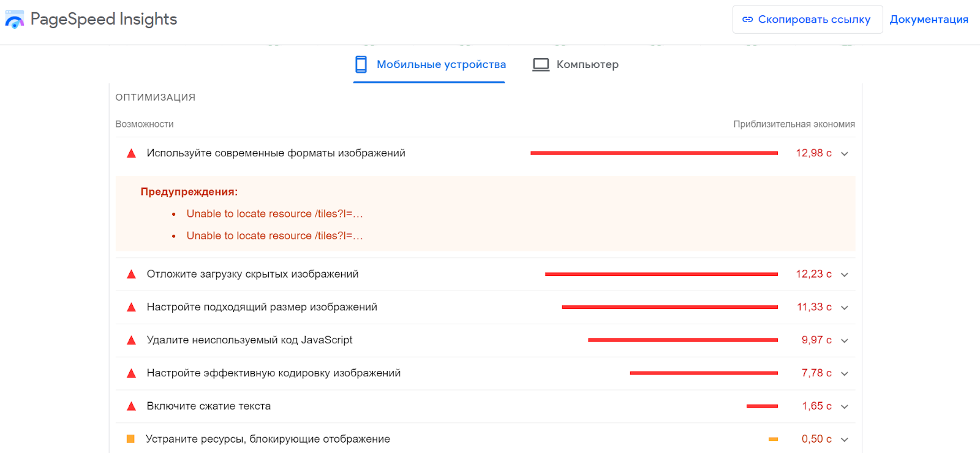The image size is (980, 453).
Task: Expand chevron next to 12,98 с
Action: pyautogui.click(x=845, y=154)
